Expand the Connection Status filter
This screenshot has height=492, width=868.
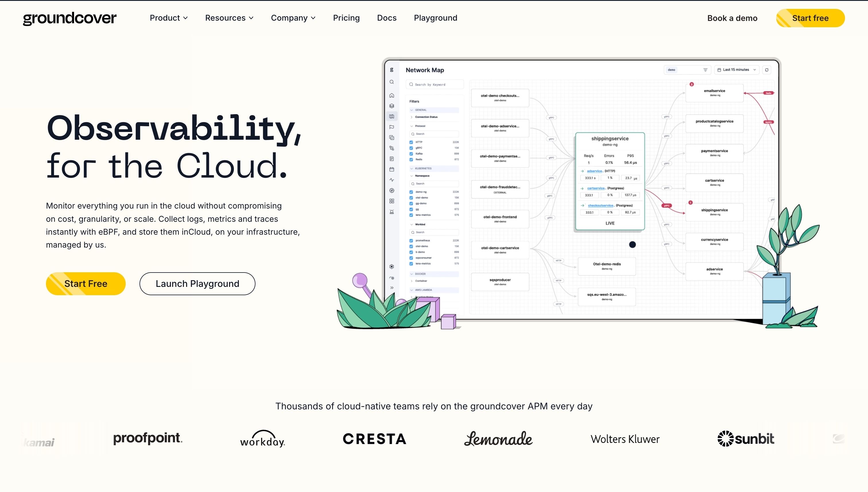(x=423, y=117)
